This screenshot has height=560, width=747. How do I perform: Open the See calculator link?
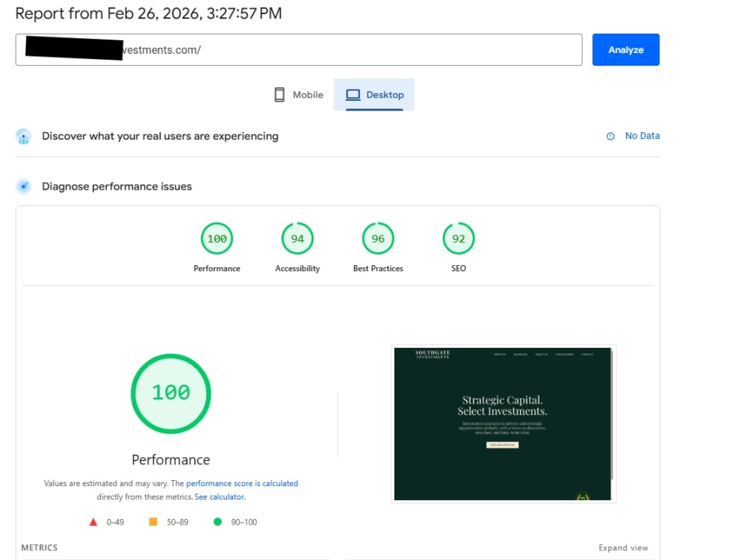220,497
